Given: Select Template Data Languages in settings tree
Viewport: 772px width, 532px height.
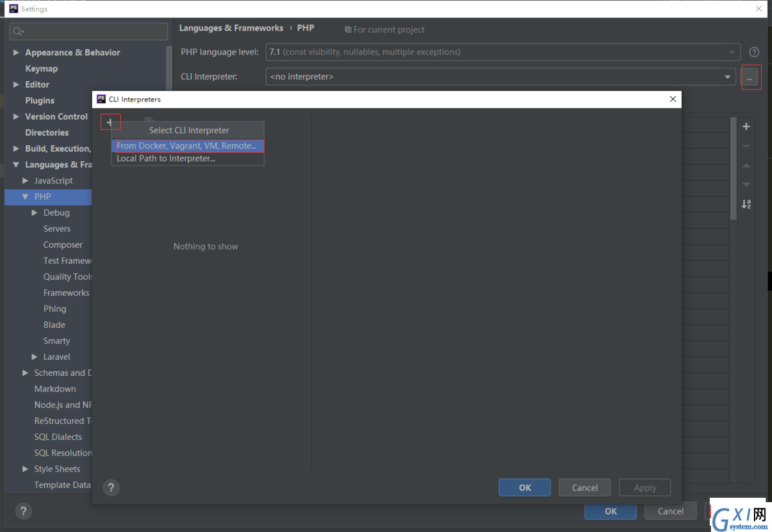Looking at the screenshot, I should 62,485.
